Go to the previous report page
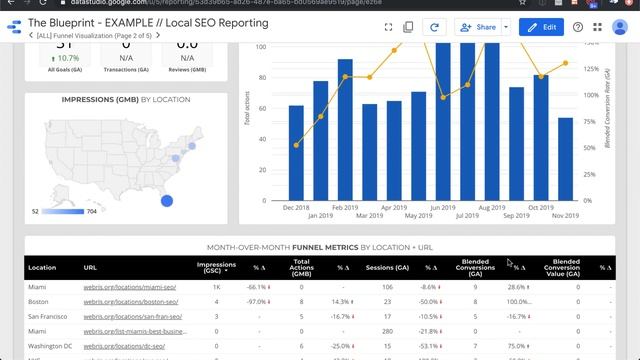640x360 pixels. [31, 36]
